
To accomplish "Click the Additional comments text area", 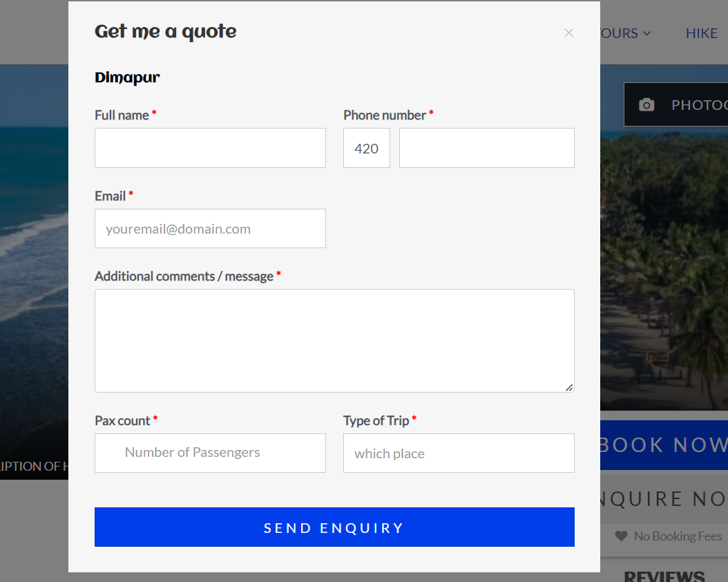I will (334, 340).
